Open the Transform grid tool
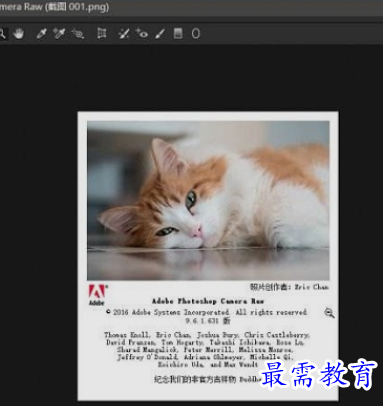The image size is (383, 406). [x=101, y=33]
